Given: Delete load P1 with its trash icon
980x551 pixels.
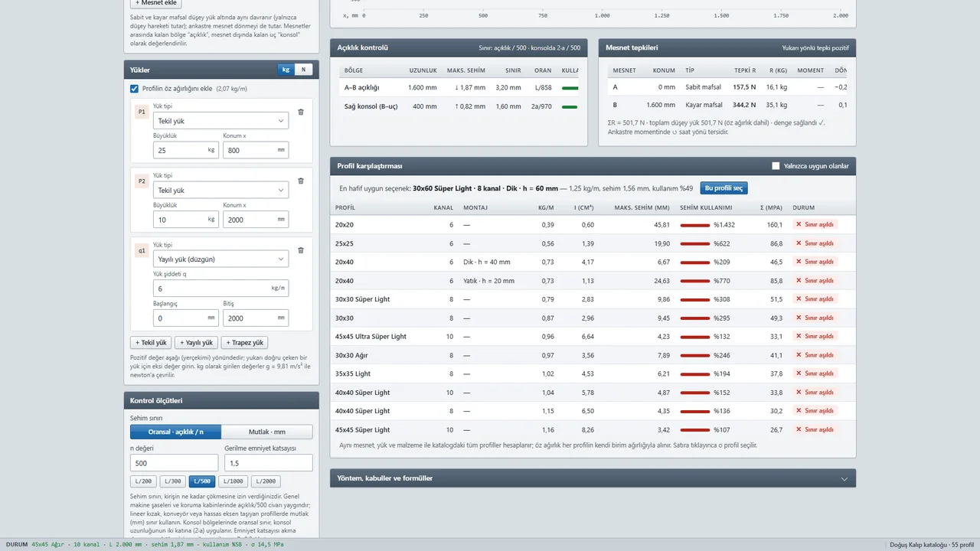Looking at the screenshot, I should [300, 112].
